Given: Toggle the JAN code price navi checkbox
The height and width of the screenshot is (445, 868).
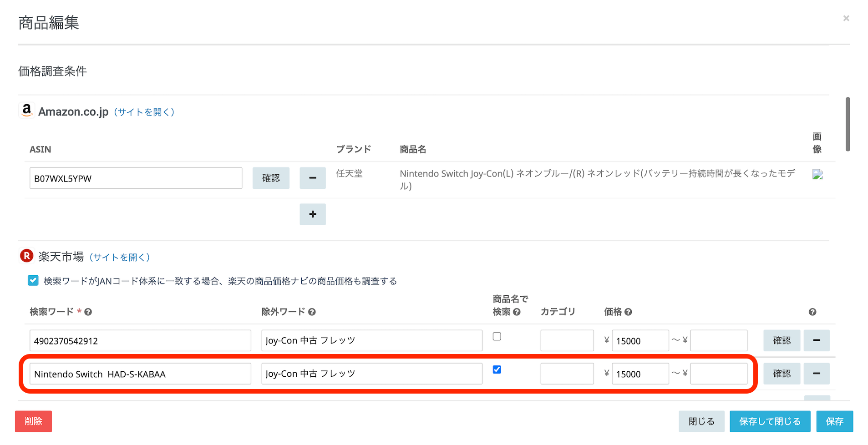Looking at the screenshot, I should pos(33,280).
